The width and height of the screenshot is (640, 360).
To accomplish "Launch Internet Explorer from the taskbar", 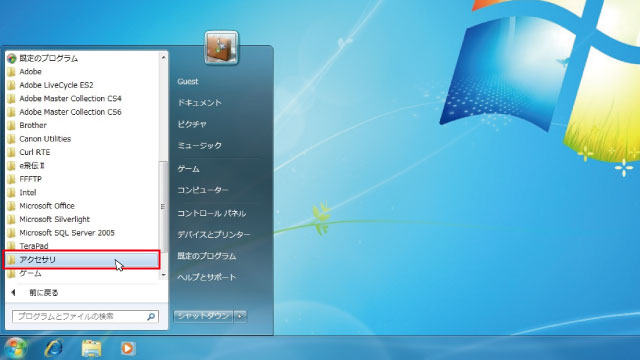I will click(53, 348).
